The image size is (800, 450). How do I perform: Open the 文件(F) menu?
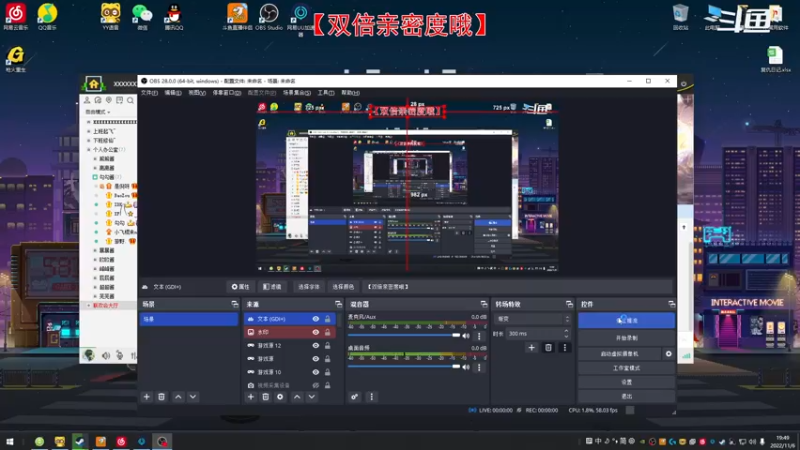tap(149, 93)
